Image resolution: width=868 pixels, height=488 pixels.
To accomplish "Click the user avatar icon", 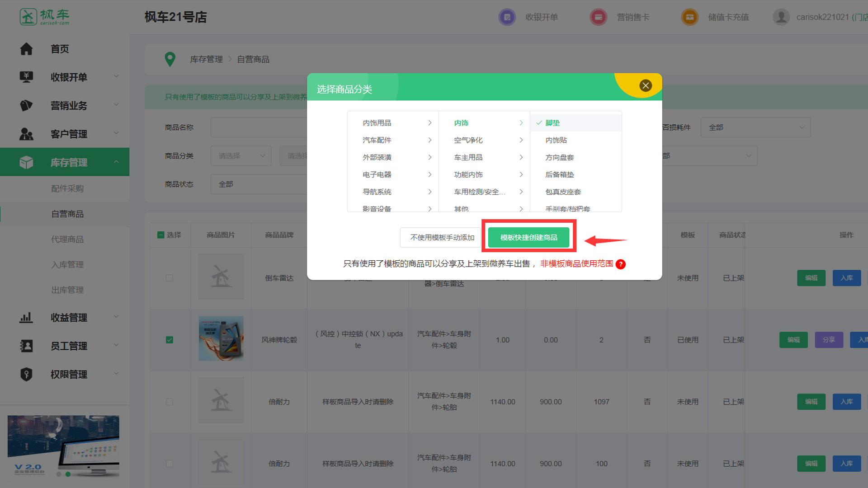I will pyautogui.click(x=781, y=17).
